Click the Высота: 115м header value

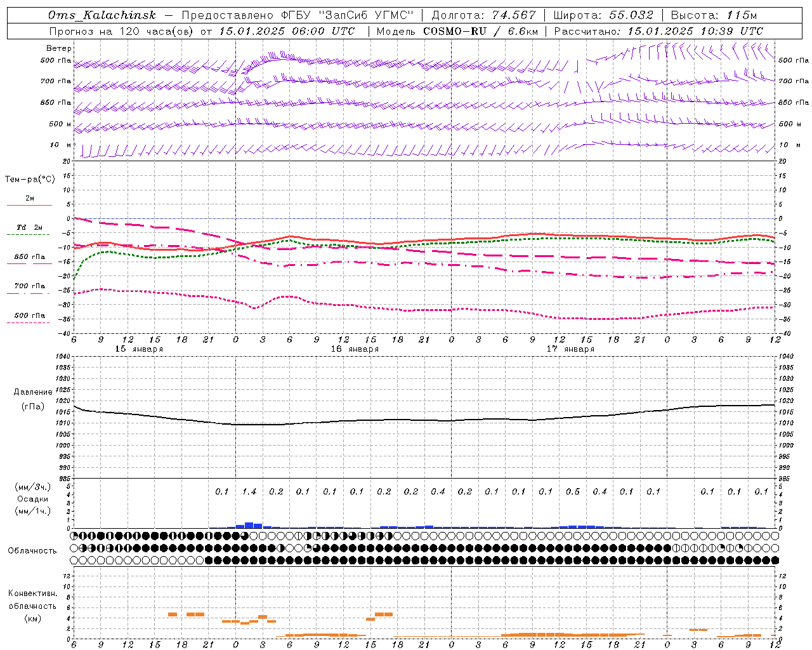(714, 16)
